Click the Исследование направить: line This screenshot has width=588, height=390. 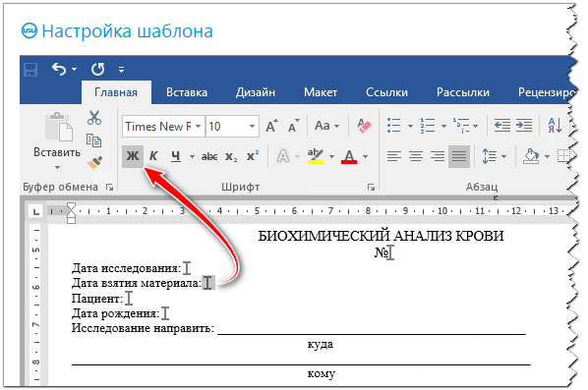click(143, 328)
